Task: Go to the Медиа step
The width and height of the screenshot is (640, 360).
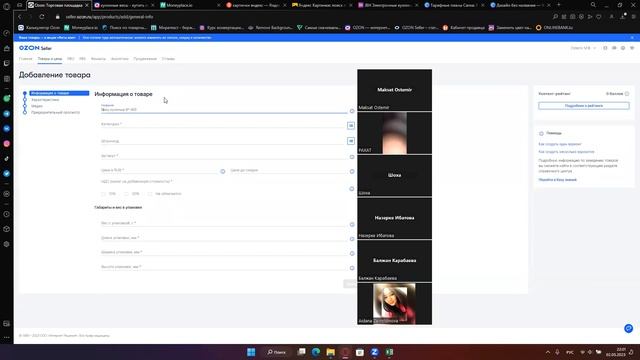Action: click(x=37, y=106)
